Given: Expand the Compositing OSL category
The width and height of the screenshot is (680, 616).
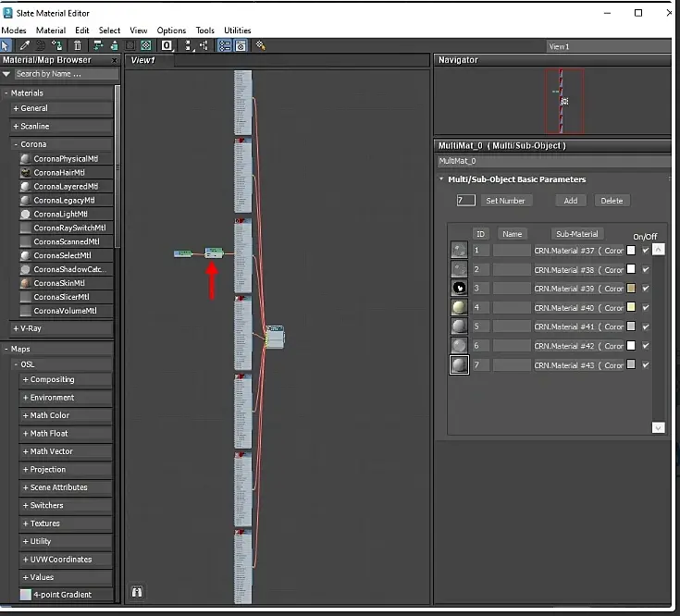Looking at the screenshot, I should tap(25, 380).
